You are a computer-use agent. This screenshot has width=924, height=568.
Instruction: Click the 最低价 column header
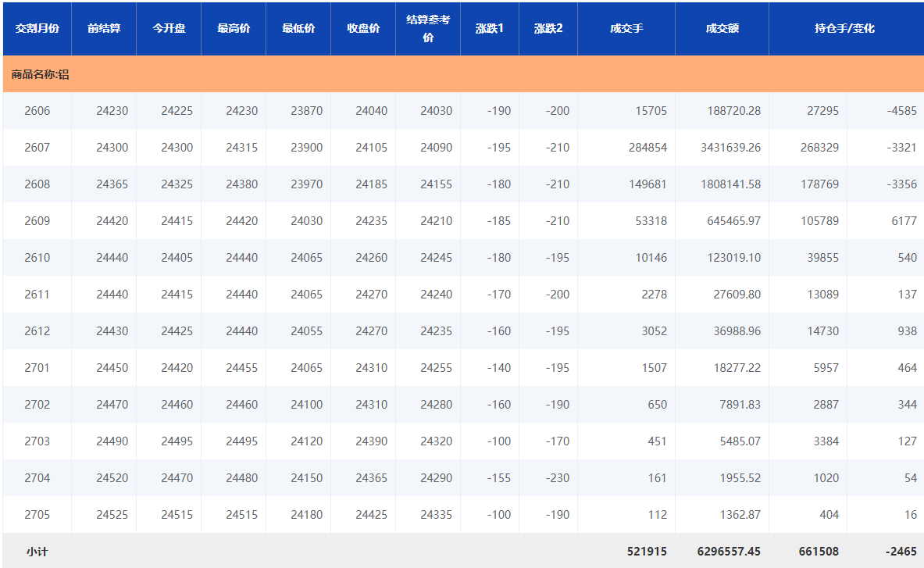click(298, 28)
